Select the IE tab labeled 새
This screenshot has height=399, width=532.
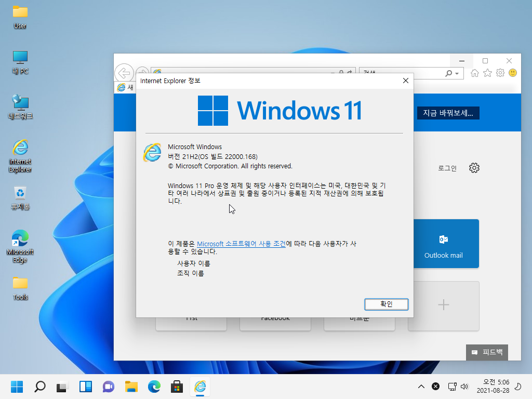click(125, 87)
